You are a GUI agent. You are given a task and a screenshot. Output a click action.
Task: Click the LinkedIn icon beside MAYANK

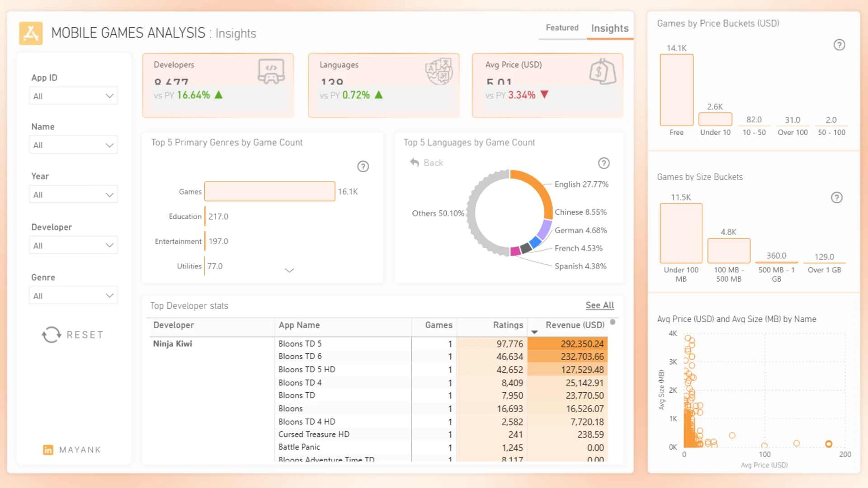[x=48, y=450]
